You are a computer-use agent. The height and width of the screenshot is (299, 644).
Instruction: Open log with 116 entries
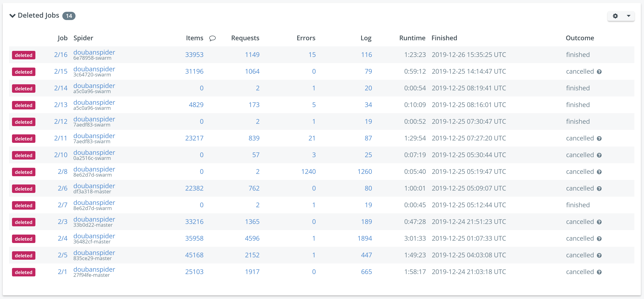tap(367, 55)
